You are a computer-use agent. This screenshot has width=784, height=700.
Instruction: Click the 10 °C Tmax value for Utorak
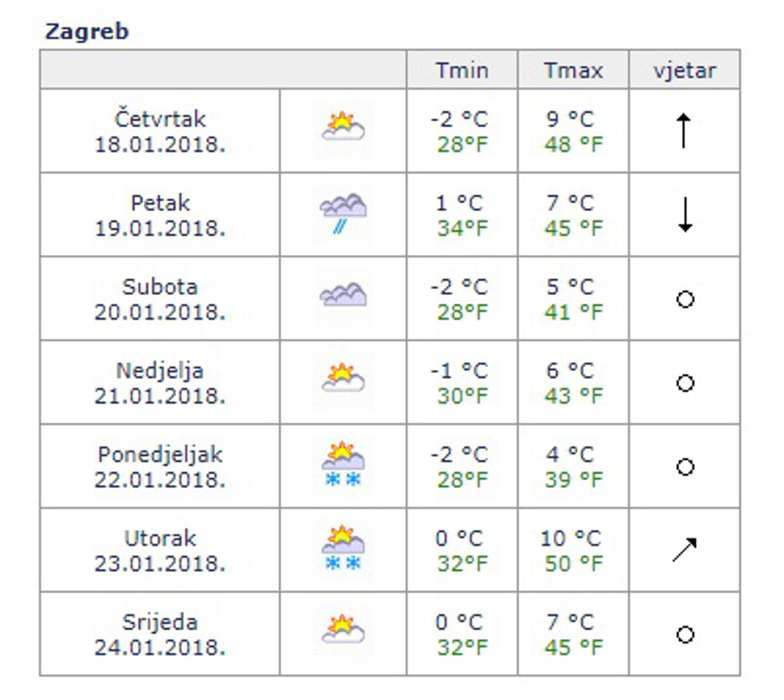click(x=571, y=538)
